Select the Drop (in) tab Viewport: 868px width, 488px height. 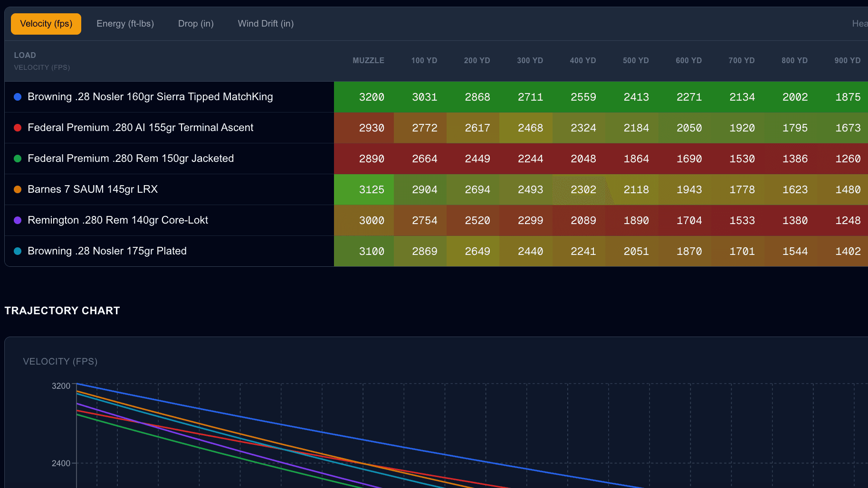195,23
